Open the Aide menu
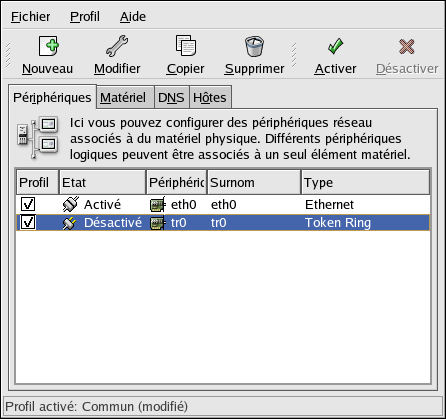 (133, 17)
